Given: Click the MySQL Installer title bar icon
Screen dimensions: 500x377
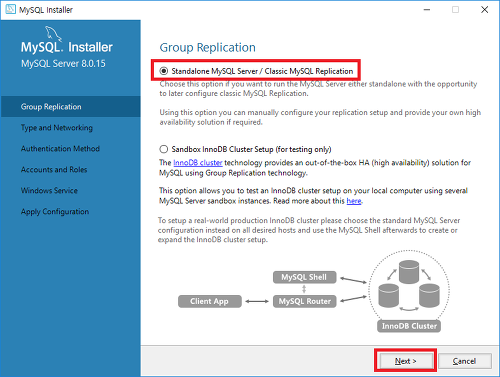Looking at the screenshot, I should [x=10, y=9].
